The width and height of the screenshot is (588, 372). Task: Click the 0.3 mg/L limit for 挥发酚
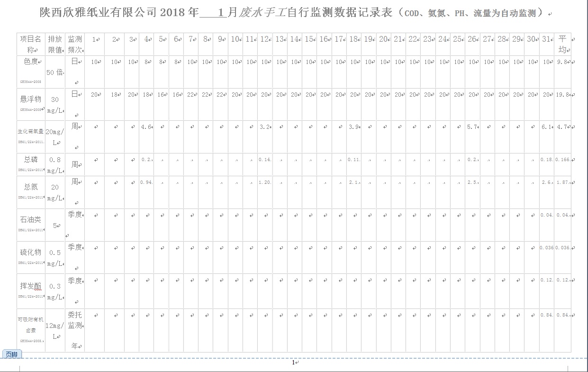55,291
